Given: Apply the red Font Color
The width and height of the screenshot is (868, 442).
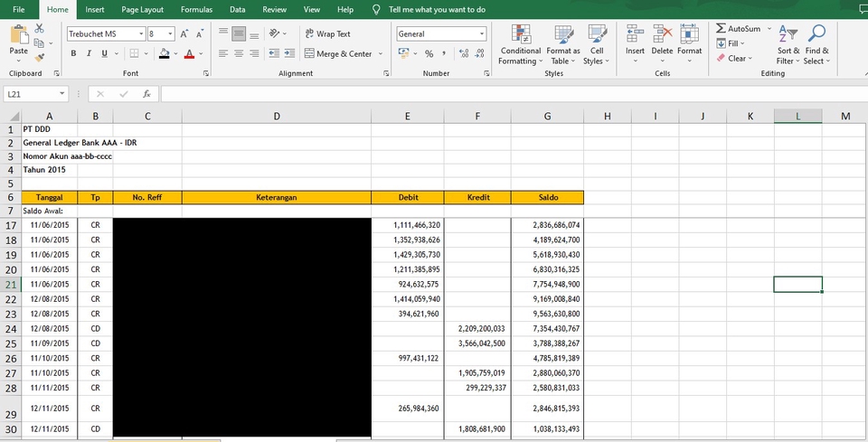Looking at the screenshot, I should 189,53.
